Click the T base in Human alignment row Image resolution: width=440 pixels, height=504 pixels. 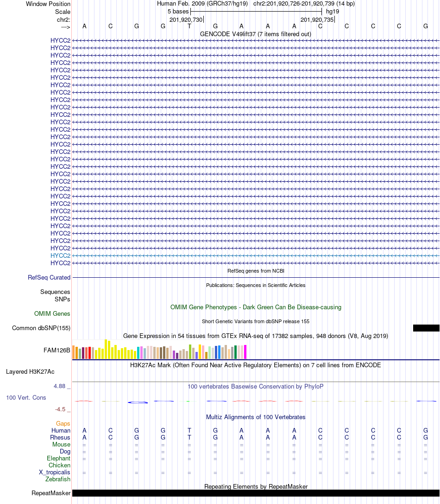tap(189, 430)
